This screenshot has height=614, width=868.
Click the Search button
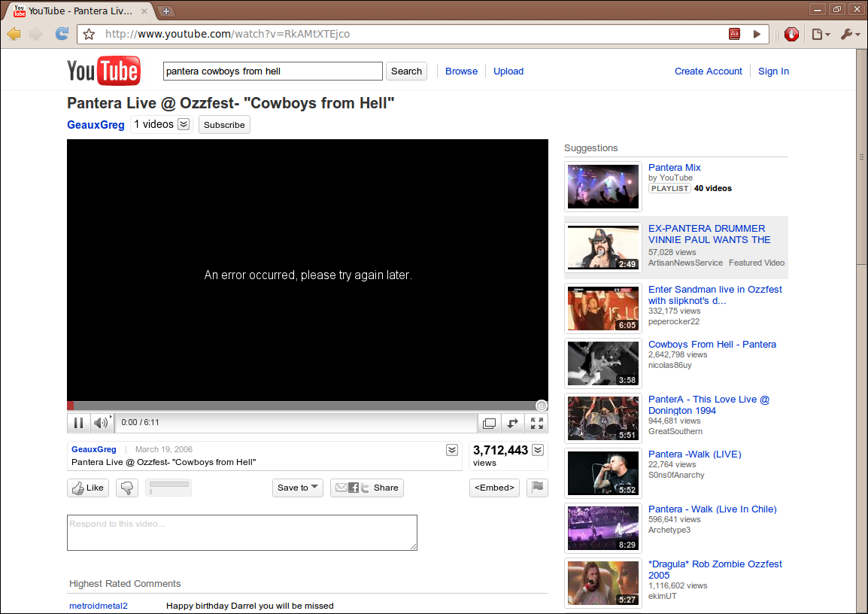pos(406,71)
